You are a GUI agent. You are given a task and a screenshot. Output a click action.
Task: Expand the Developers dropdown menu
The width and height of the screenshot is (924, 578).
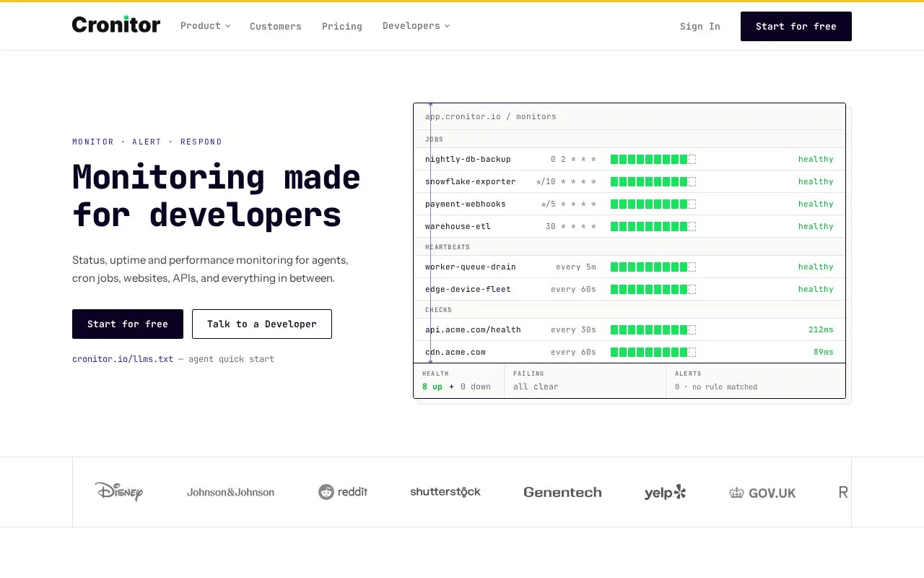(416, 26)
